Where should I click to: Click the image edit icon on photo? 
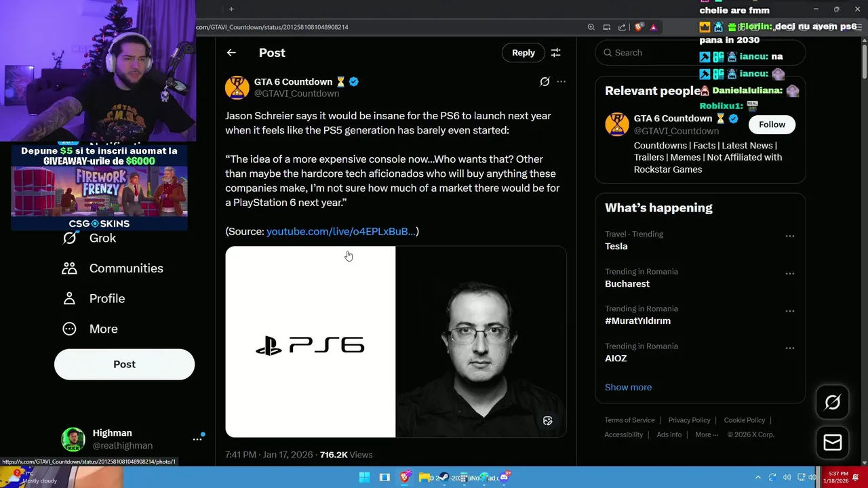coord(548,421)
